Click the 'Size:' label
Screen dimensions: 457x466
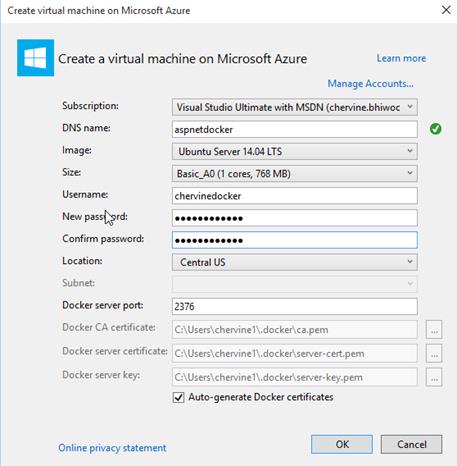point(71,172)
